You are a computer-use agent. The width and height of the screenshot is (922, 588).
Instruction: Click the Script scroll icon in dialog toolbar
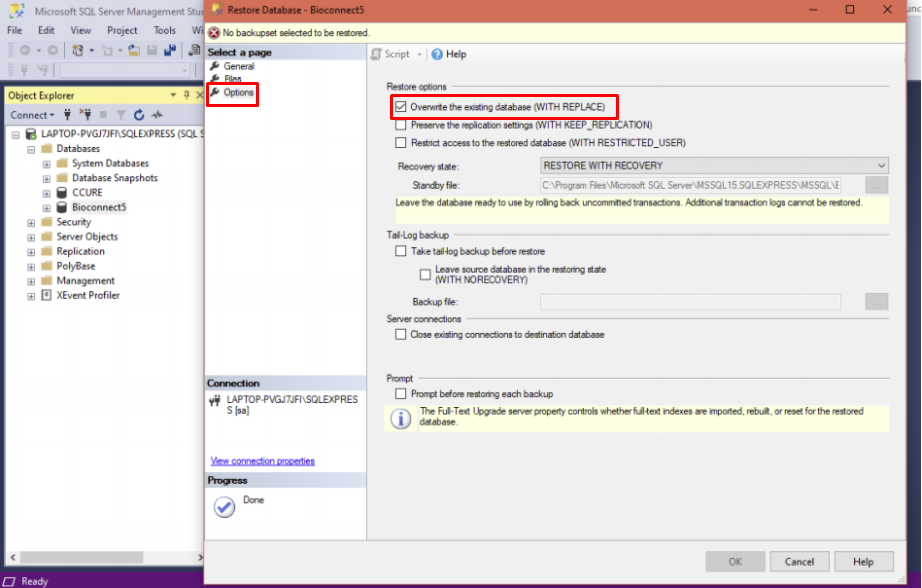click(x=376, y=54)
